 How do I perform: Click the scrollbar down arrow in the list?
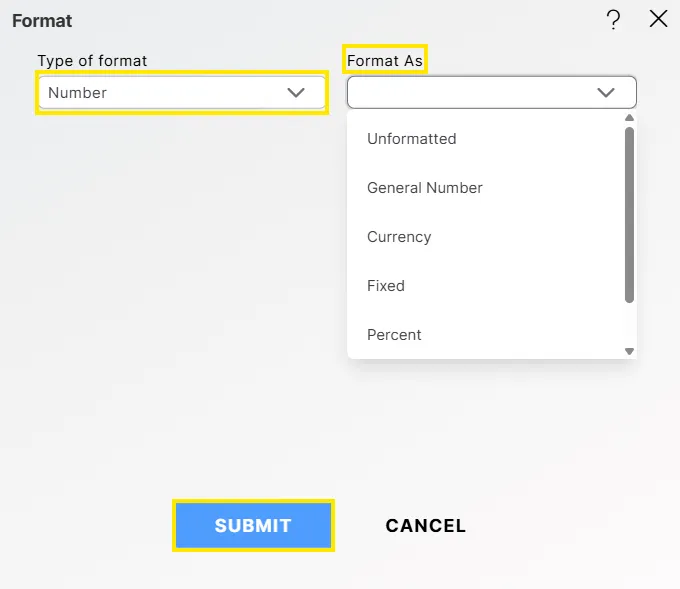629,351
